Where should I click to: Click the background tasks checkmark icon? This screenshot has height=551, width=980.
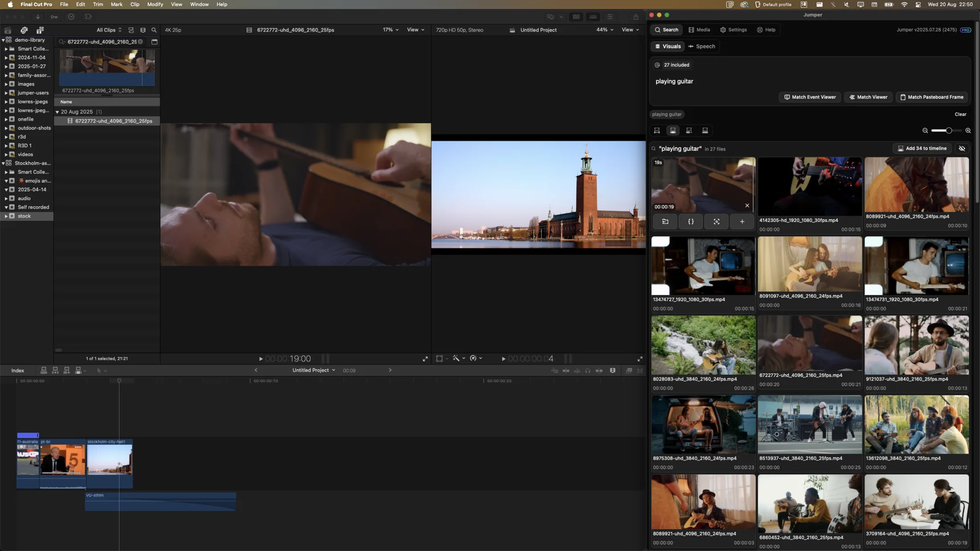(x=71, y=16)
